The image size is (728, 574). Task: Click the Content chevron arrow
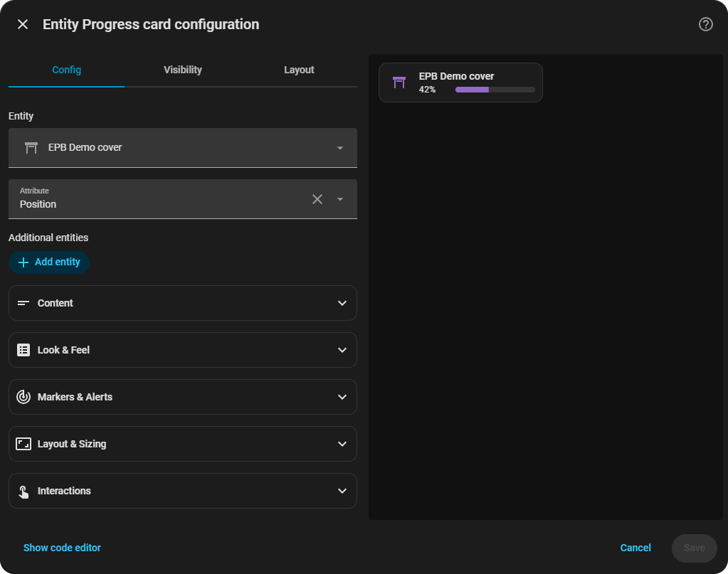pos(342,303)
